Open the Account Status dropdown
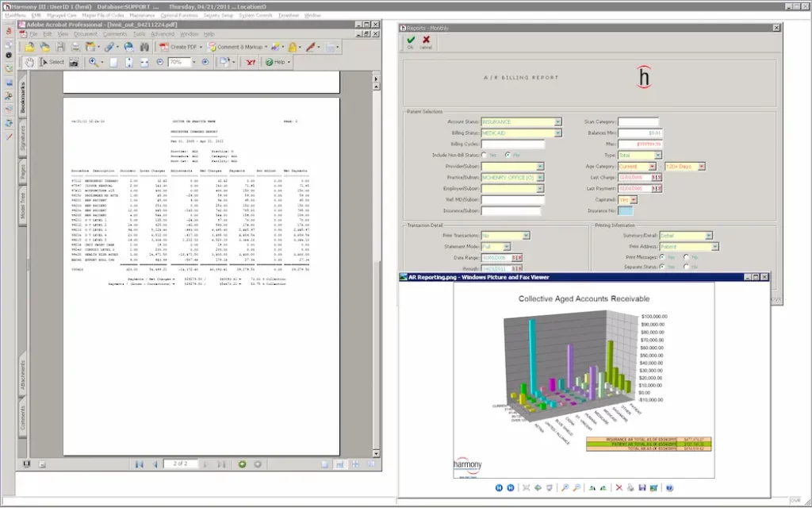 pos(558,121)
